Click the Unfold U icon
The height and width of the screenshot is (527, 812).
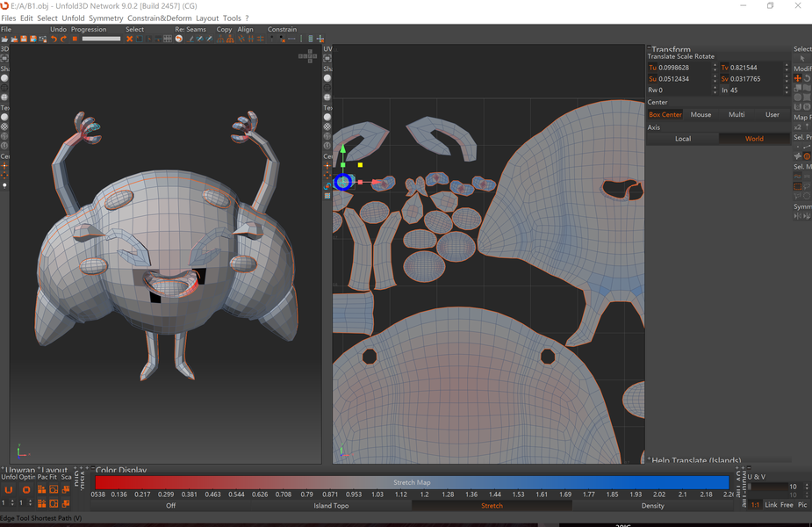coord(8,490)
